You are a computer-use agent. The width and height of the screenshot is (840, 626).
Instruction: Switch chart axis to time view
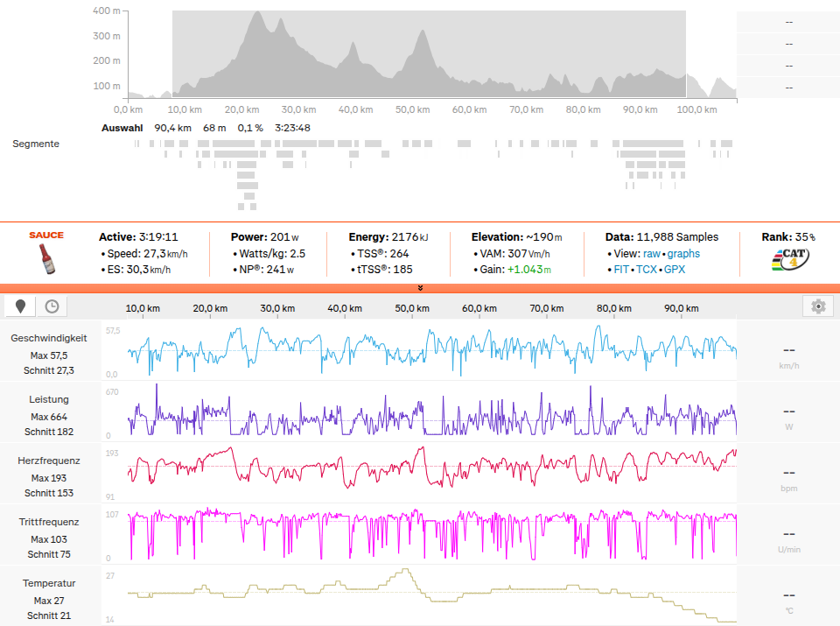click(52, 306)
